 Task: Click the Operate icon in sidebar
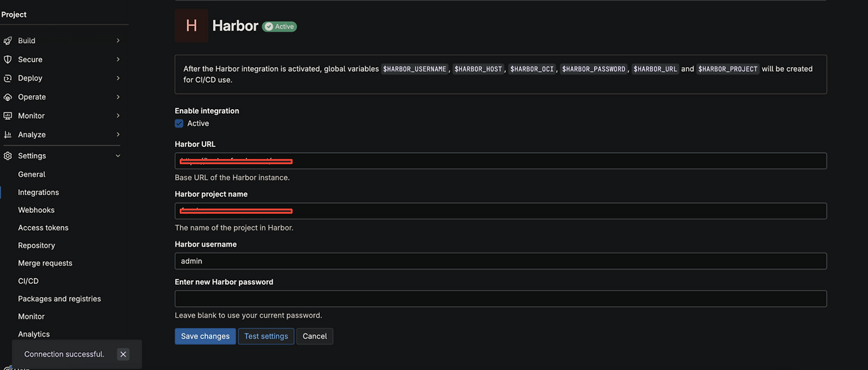(8, 97)
